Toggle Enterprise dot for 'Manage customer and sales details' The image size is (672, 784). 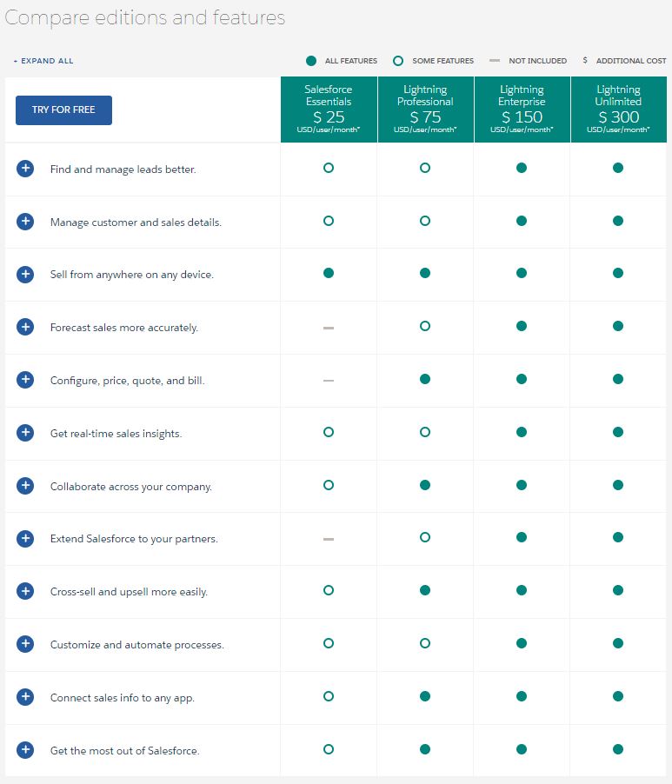(521, 221)
